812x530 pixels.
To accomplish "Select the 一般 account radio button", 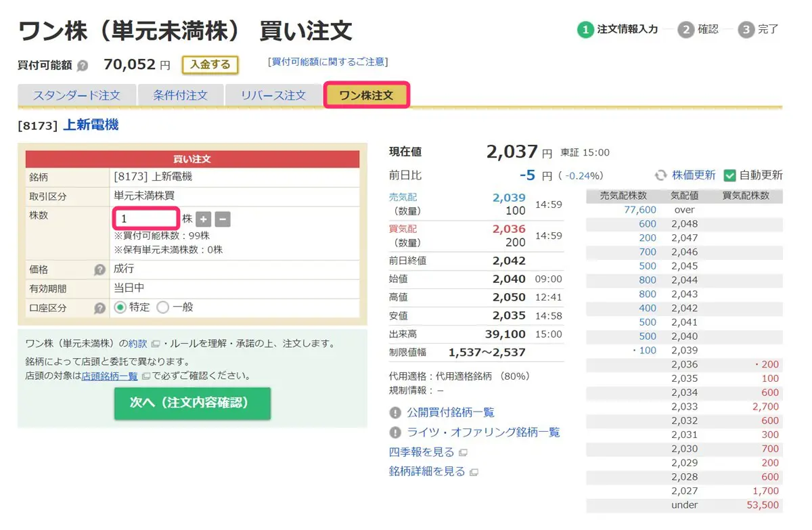I will pyautogui.click(x=163, y=307).
